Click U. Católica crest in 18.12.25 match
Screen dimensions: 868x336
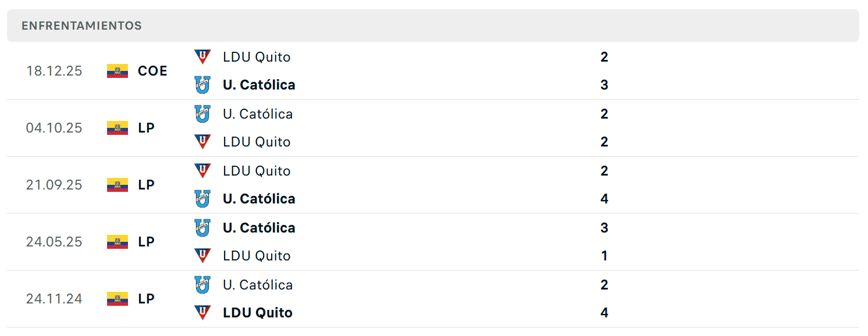click(x=202, y=85)
